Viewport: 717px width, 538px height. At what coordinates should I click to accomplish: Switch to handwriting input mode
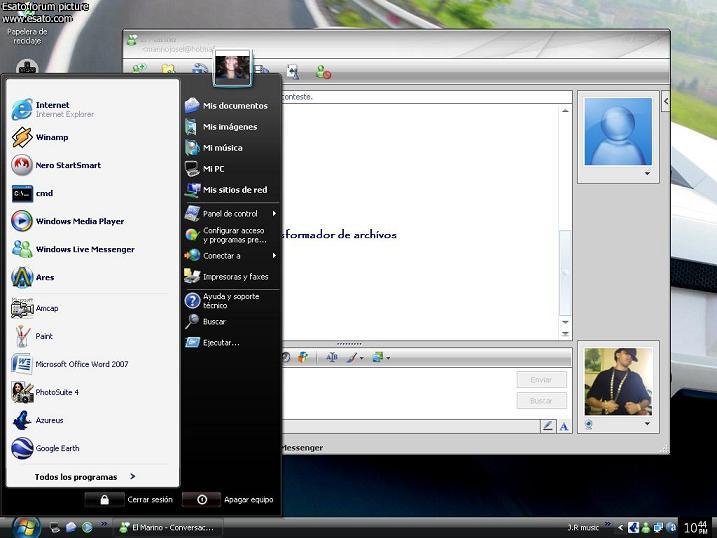click(547, 426)
